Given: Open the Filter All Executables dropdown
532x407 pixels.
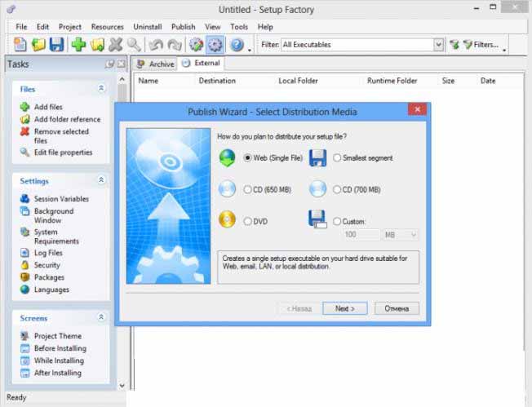Looking at the screenshot, I should [439, 44].
